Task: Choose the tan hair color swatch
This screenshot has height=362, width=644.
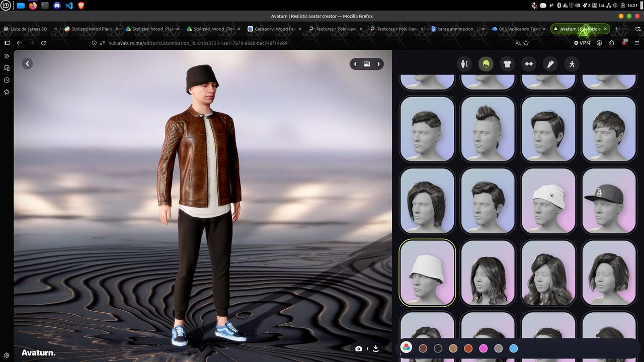Action: (453, 348)
